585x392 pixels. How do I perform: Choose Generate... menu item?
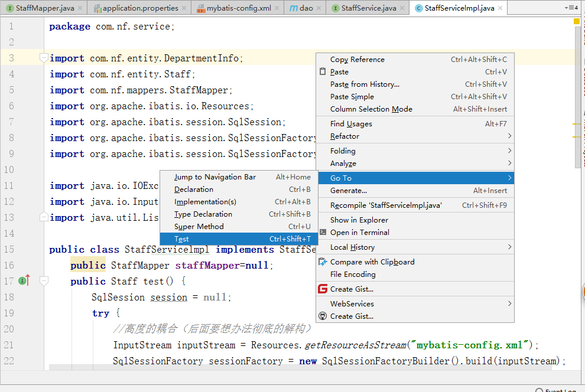[415, 191]
